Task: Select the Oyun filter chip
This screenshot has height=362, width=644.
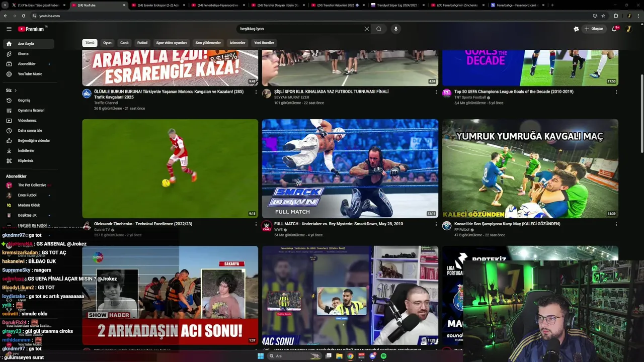Action: [x=107, y=43]
